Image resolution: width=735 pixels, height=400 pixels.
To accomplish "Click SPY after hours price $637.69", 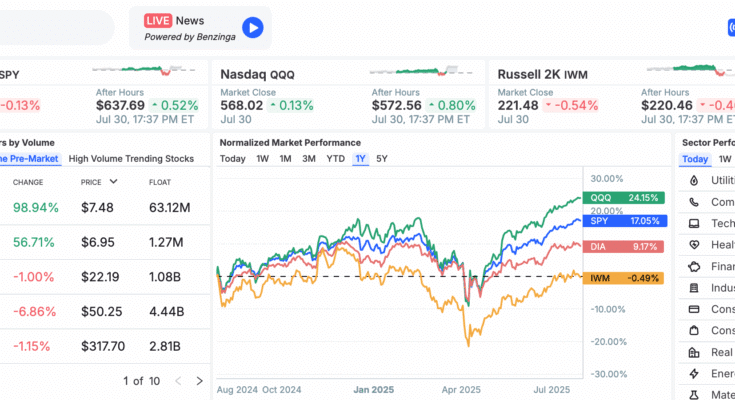I will pos(120,106).
